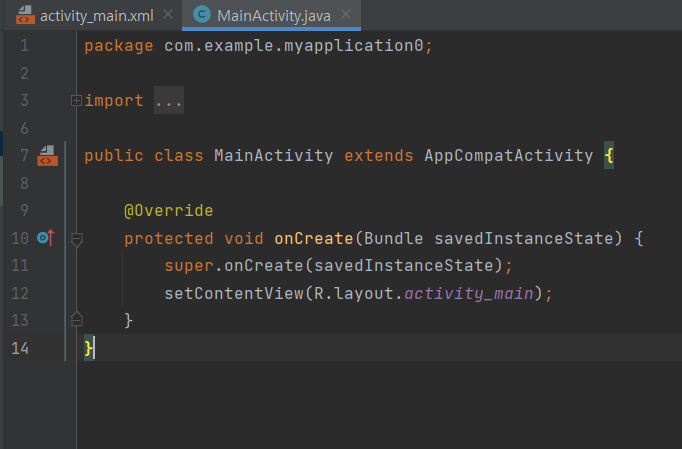Click the activity_main resource reference

click(469, 293)
